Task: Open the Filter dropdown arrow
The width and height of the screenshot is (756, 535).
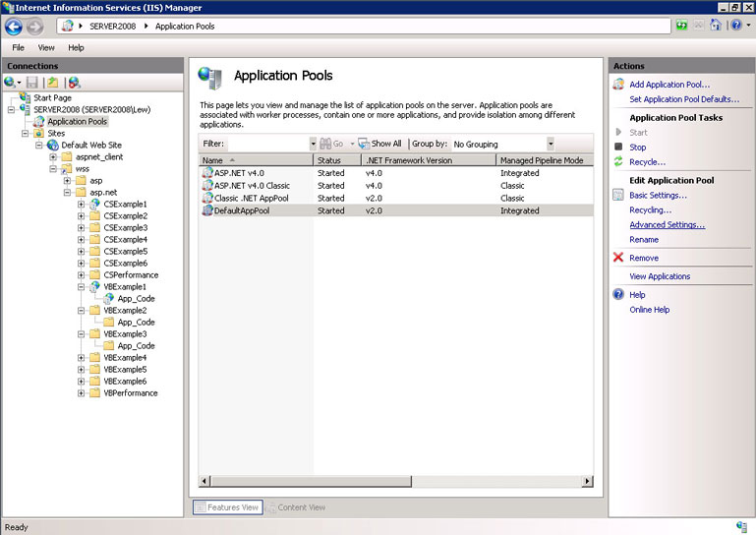Action: pyautogui.click(x=313, y=144)
